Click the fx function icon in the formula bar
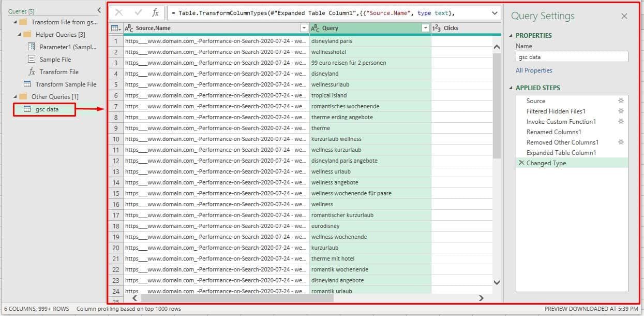This screenshot has height=316, width=644. pos(155,13)
